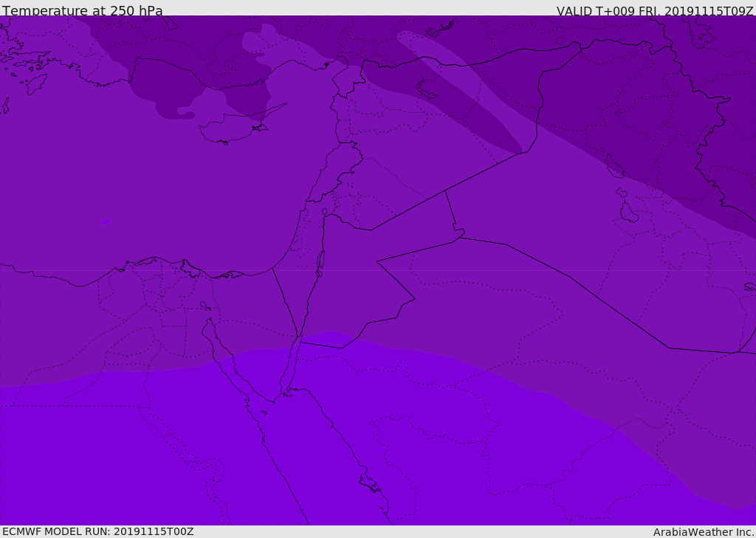756x538 pixels.
Task: Click the Great Bitter Lake near Suez
Action: (x=205, y=306)
